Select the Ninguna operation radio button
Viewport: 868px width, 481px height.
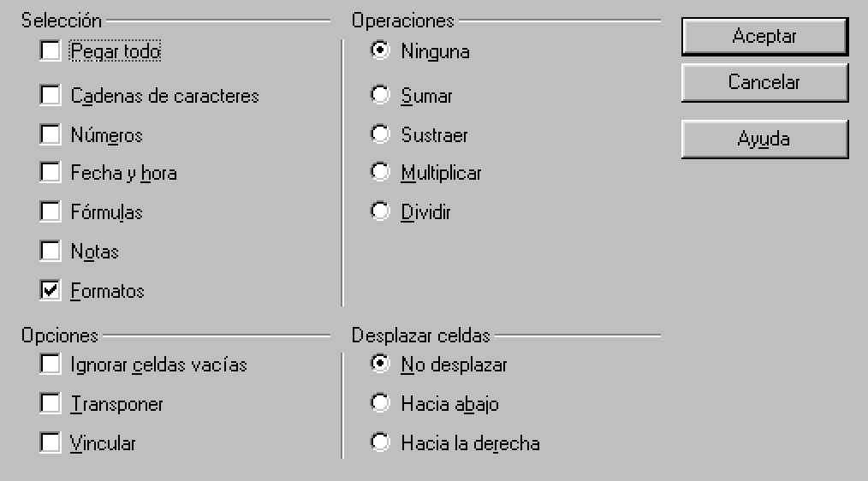(x=379, y=50)
